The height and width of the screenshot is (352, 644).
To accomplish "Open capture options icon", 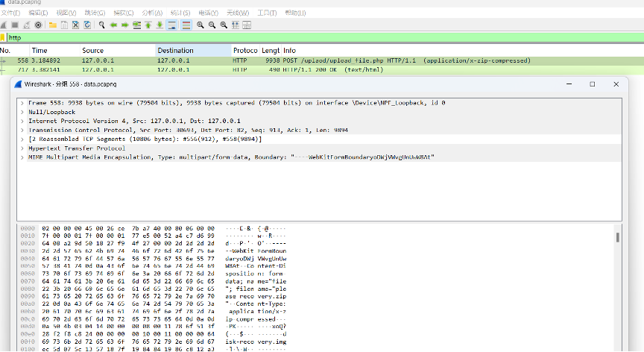I will [x=38, y=25].
